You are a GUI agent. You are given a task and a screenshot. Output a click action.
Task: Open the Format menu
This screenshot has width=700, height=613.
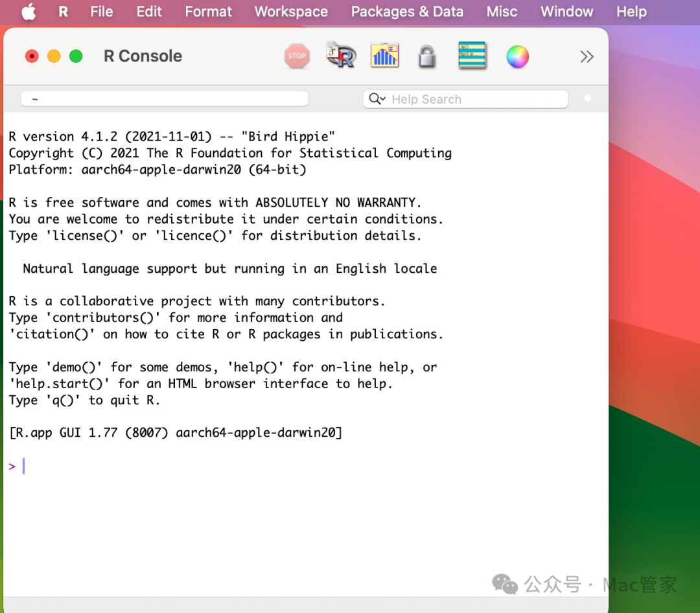point(209,12)
